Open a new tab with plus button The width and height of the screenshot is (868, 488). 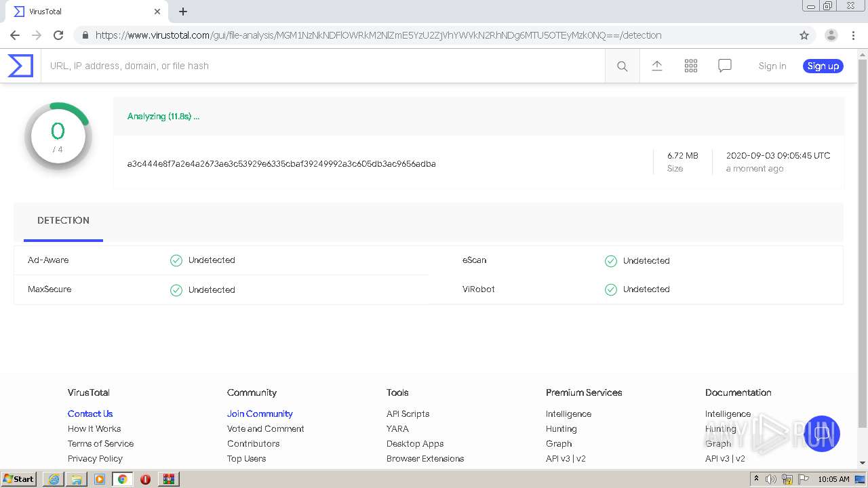(x=183, y=12)
